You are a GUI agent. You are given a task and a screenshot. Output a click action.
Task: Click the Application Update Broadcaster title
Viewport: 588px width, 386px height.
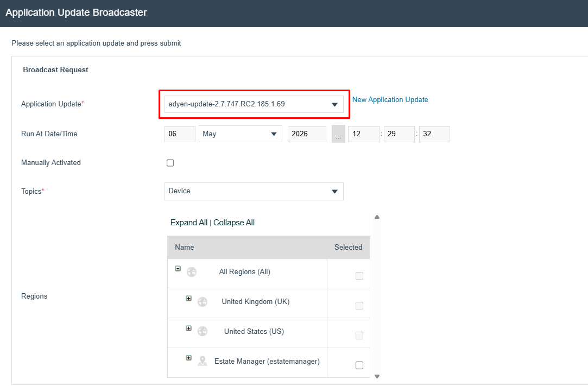pos(76,12)
